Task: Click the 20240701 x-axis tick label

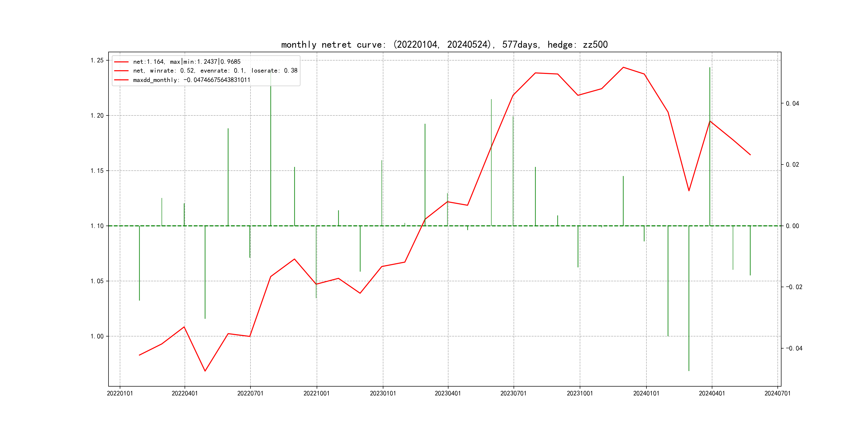Action: [777, 394]
